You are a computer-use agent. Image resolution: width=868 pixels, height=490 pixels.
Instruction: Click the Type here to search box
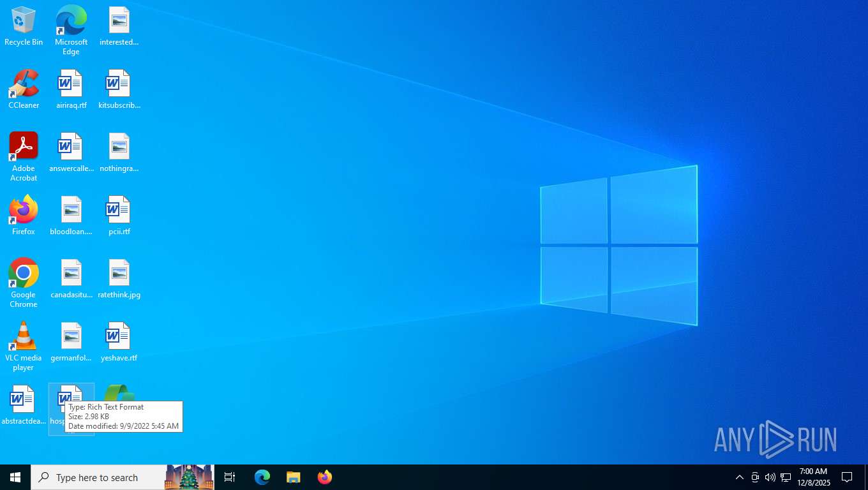(x=99, y=477)
